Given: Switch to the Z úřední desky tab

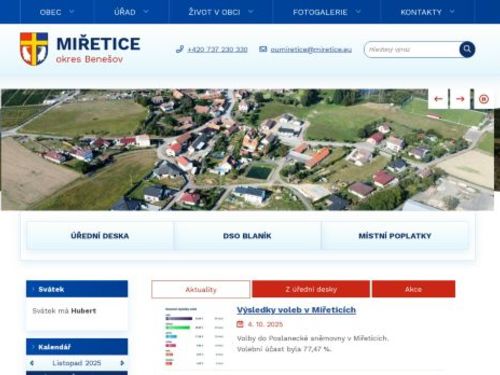Looking at the screenshot, I should pos(311,289).
